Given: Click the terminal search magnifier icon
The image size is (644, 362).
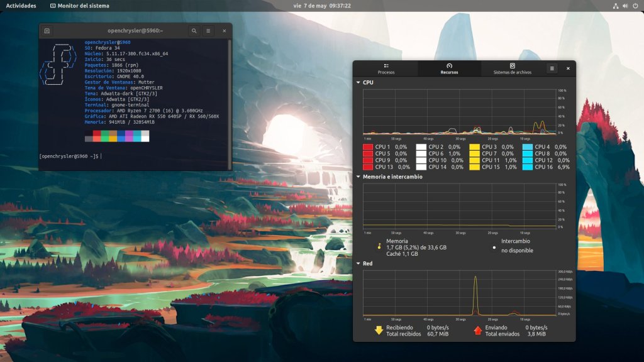Looking at the screenshot, I should tap(194, 31).
